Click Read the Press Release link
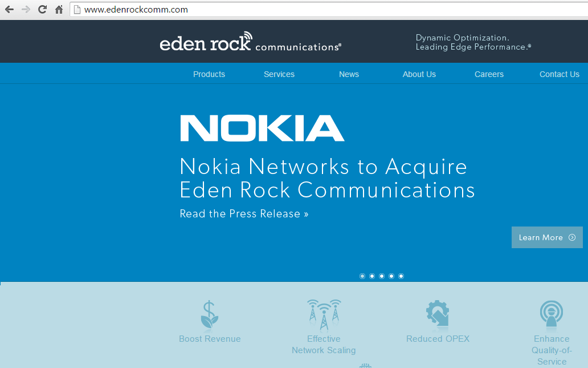588x368 pixels. 244,213
